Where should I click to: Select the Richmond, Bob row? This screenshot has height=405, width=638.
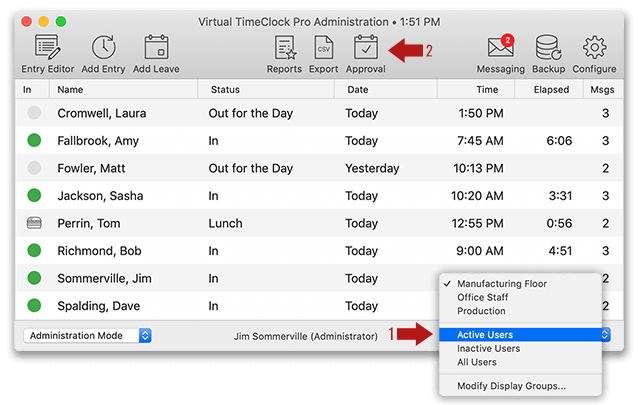click(x=319, y=250)
